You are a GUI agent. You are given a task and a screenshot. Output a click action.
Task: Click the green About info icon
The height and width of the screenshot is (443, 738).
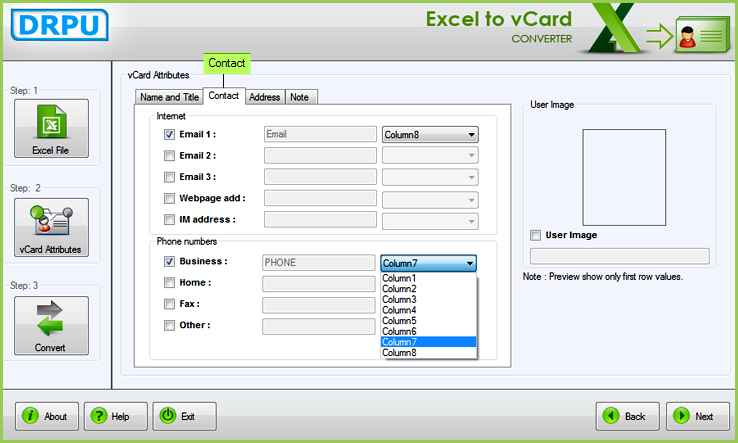pyautogui.click(x=30, y=416)
